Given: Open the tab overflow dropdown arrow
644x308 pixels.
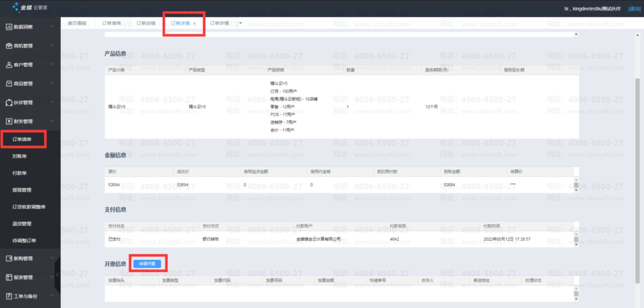Looking at the screenshot, I should (x=240, y=23).
